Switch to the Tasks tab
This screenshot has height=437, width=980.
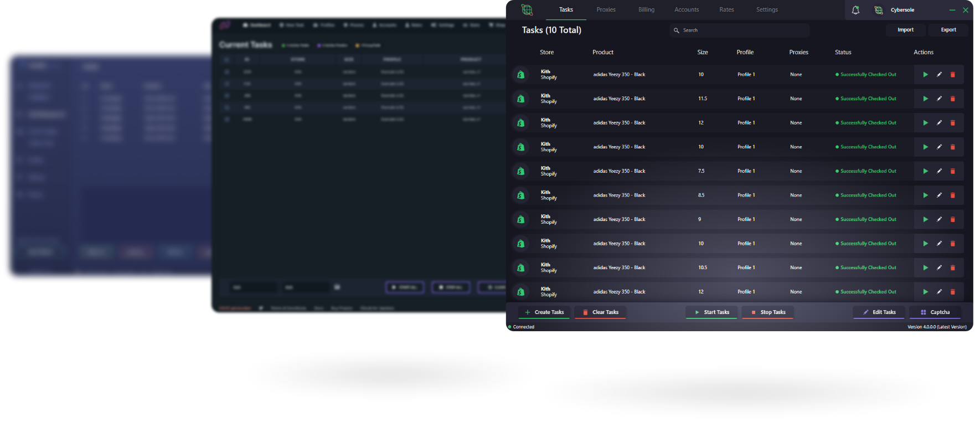pos(566,10)
